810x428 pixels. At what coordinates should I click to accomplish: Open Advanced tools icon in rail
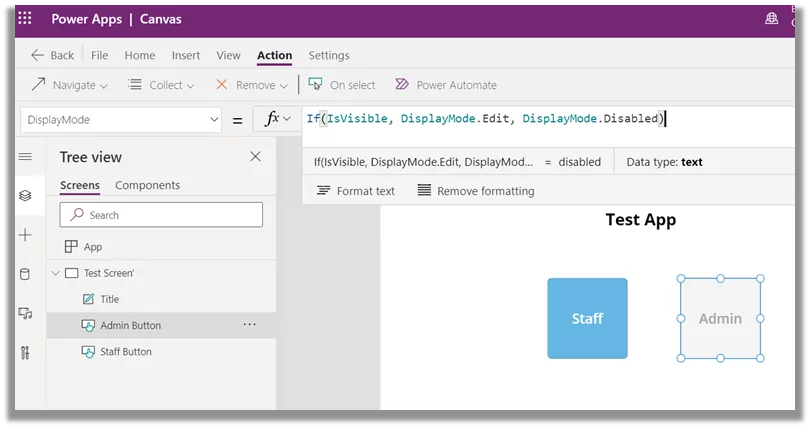point(25,353)
